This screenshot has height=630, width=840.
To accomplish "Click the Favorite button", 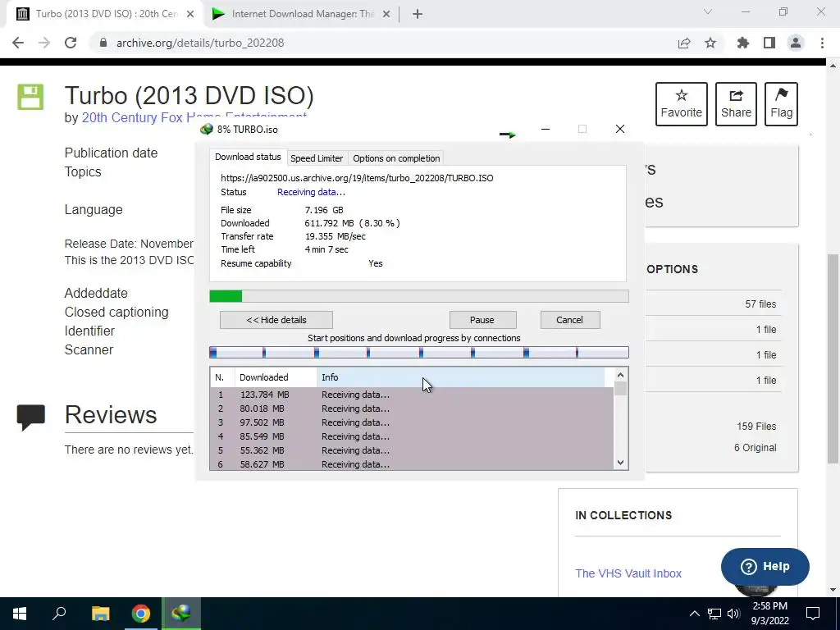I will (x=682, y=104).
